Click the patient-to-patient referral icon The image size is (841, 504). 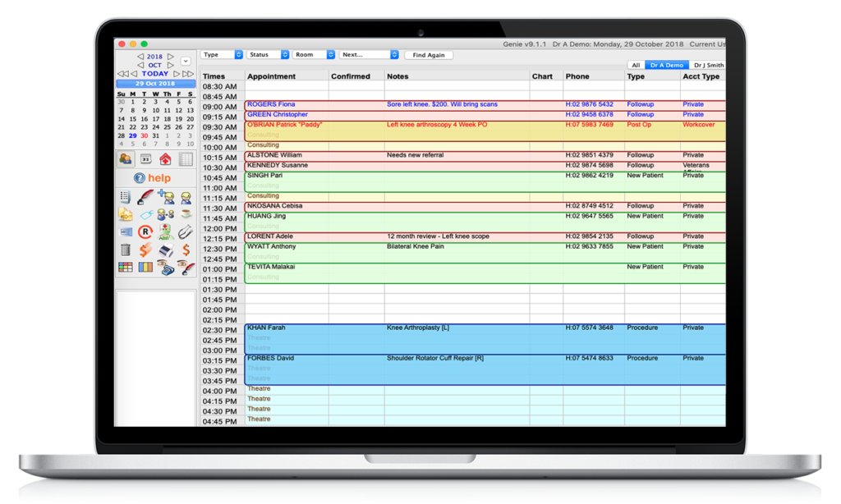coord(166,214)
